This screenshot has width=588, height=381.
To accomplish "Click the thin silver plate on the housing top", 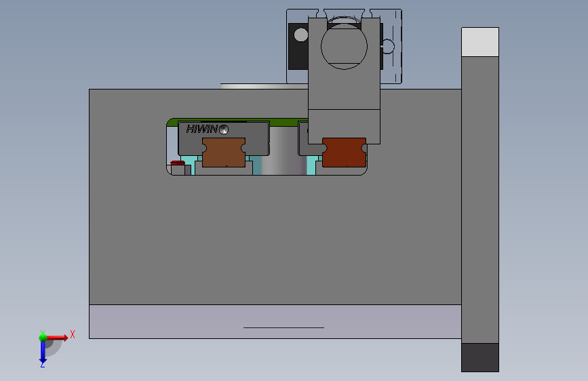I will point(264,86).
